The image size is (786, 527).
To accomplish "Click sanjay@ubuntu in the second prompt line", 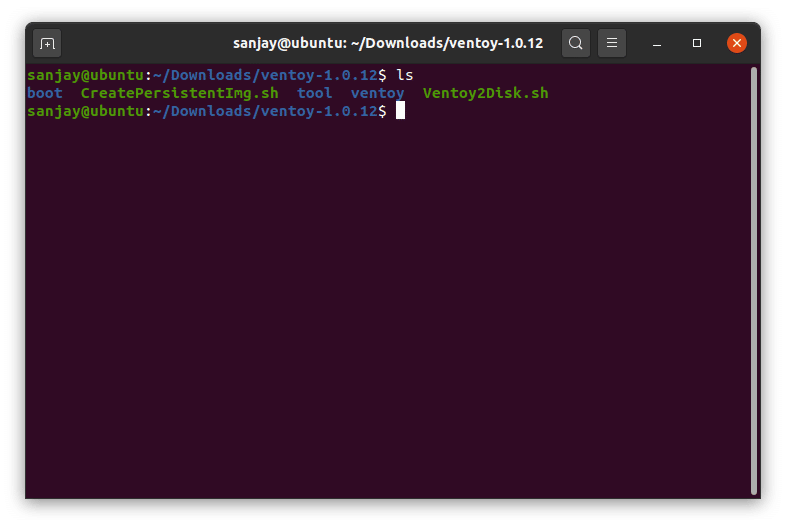I will pos(86,111).
